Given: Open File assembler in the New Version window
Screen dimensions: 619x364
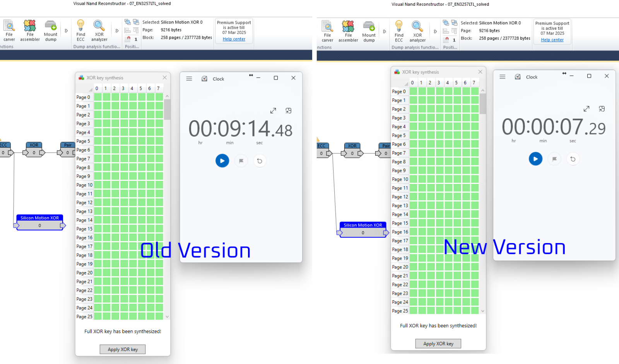Looking at the screenshot, I should 348,31.
